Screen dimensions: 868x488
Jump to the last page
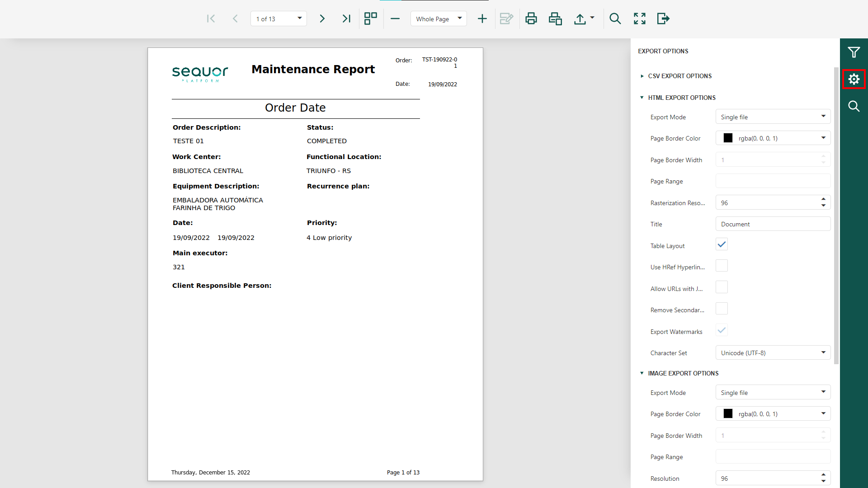coord(346,19)
